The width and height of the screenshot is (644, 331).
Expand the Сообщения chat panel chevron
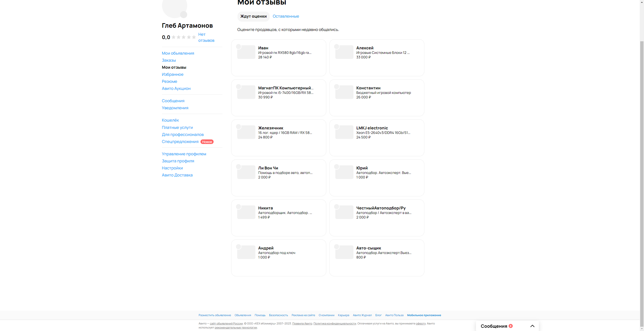click(532, 326)
